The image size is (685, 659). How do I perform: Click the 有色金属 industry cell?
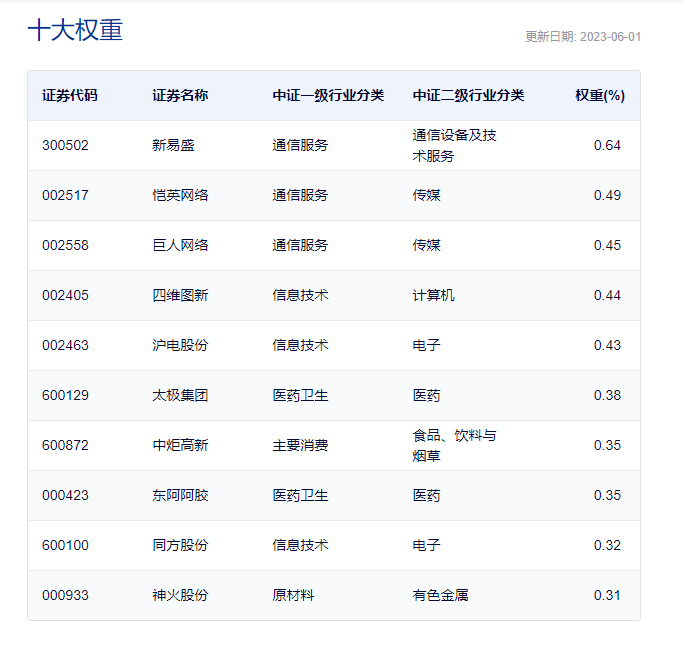440,596
